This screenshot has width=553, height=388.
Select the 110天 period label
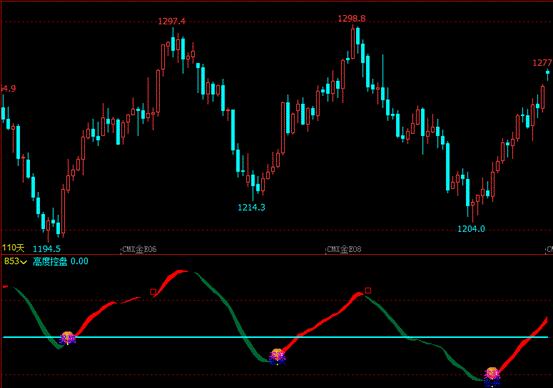pos(13,248)
